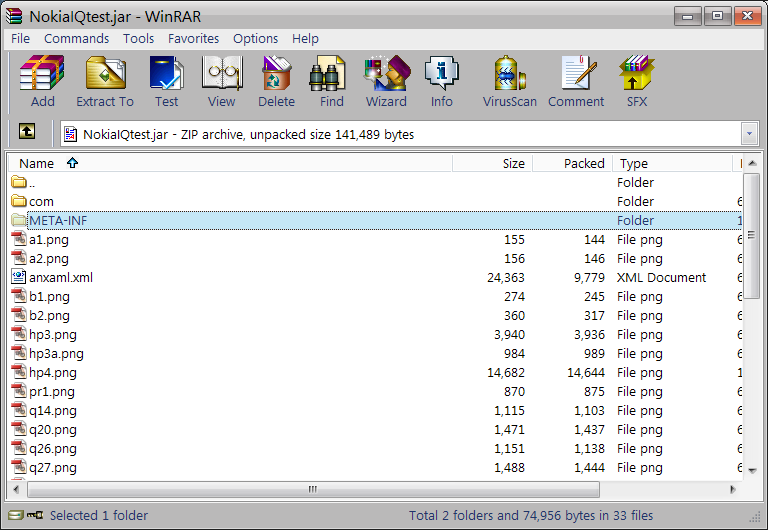Viewport: 768px width, 530px height.
Task: Sort by the Size column header
Action: pos(492,163)
